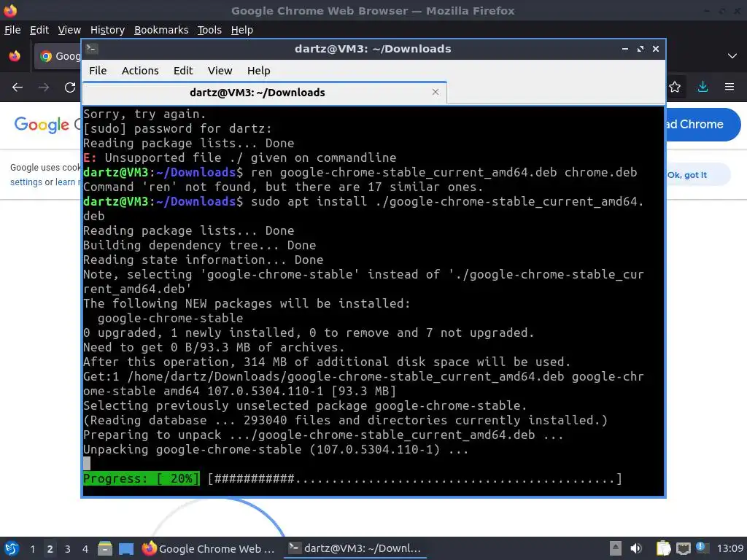Viewport: 747px width, 560px height.
Task: Open the volume control in the tray
Action: click(635, 548)
